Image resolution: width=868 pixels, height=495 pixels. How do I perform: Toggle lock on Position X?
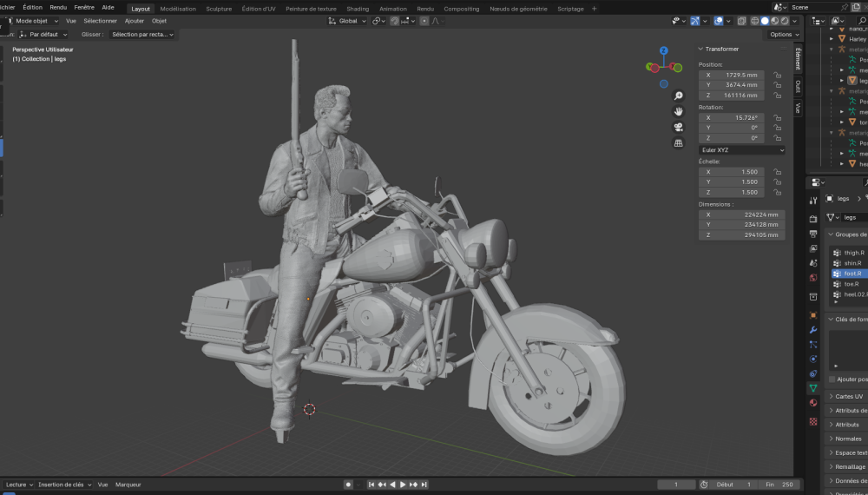pyautogui.click(x=777, y=75)
